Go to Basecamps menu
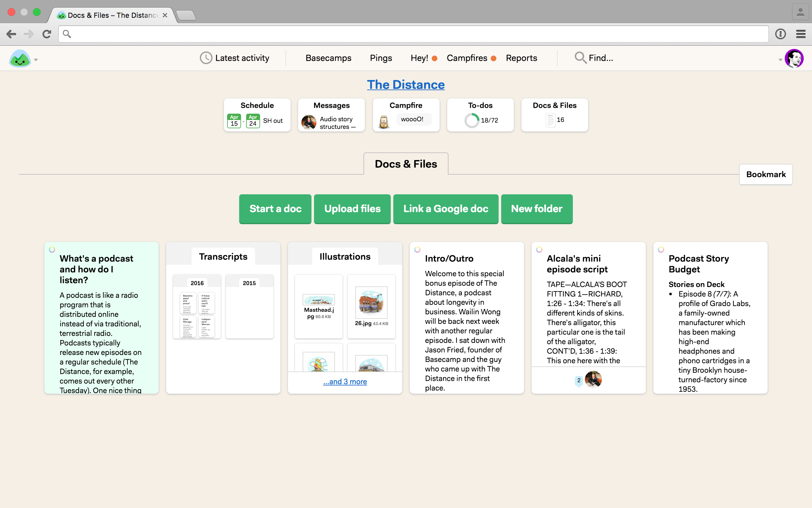Viewport: 812px width, 508px height. (x=328, y=58)
